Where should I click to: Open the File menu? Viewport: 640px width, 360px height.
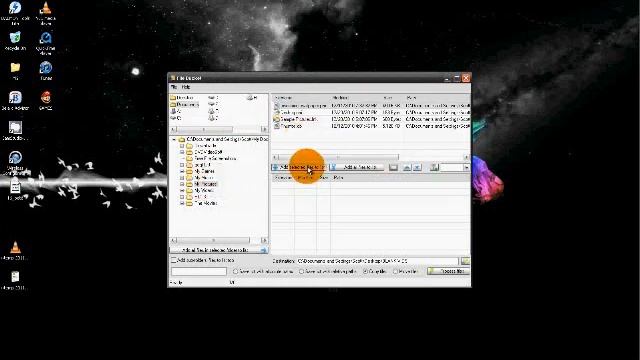click(x=174, y=87)
